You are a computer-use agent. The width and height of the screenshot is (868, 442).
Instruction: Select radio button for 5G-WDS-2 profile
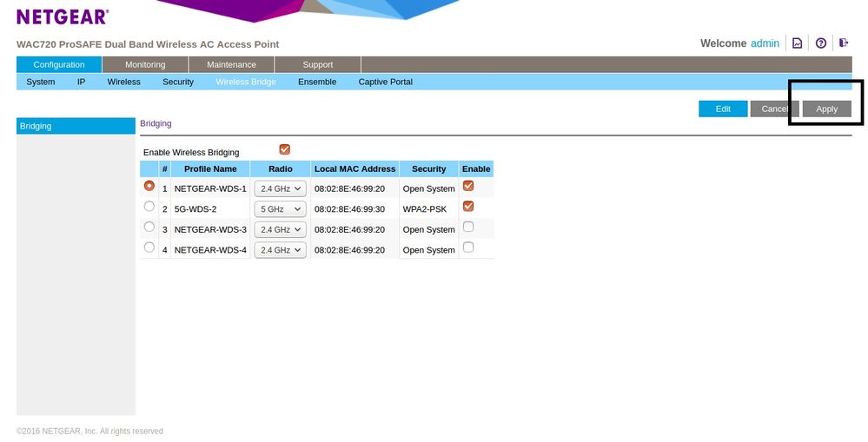tap(149, 207)
